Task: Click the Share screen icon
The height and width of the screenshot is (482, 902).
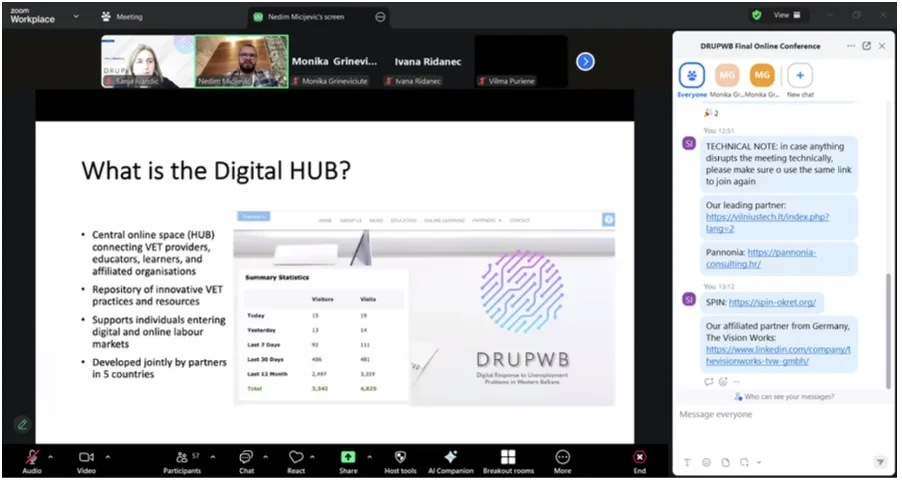Action: point(348,458)
